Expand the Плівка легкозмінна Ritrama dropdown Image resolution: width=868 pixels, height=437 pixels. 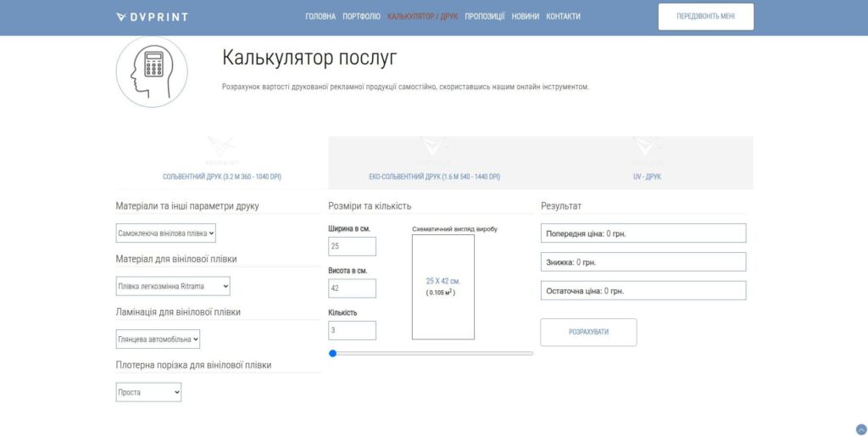(x=173, y=287)
